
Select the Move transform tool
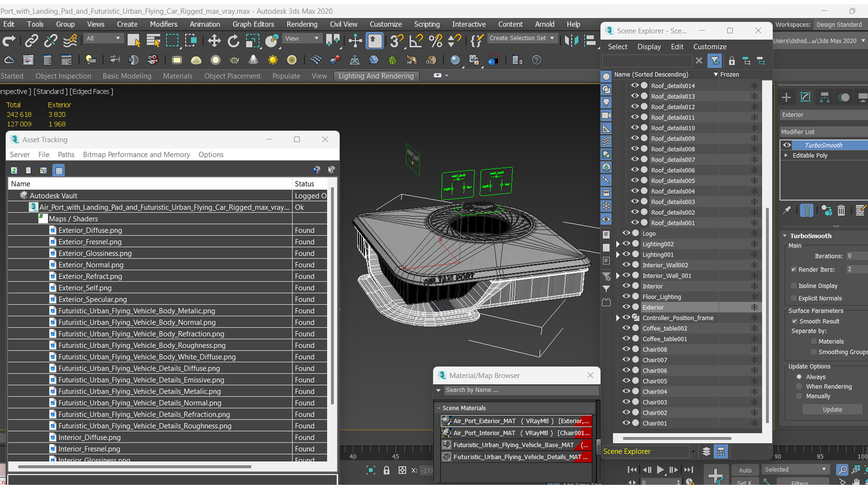214,41
